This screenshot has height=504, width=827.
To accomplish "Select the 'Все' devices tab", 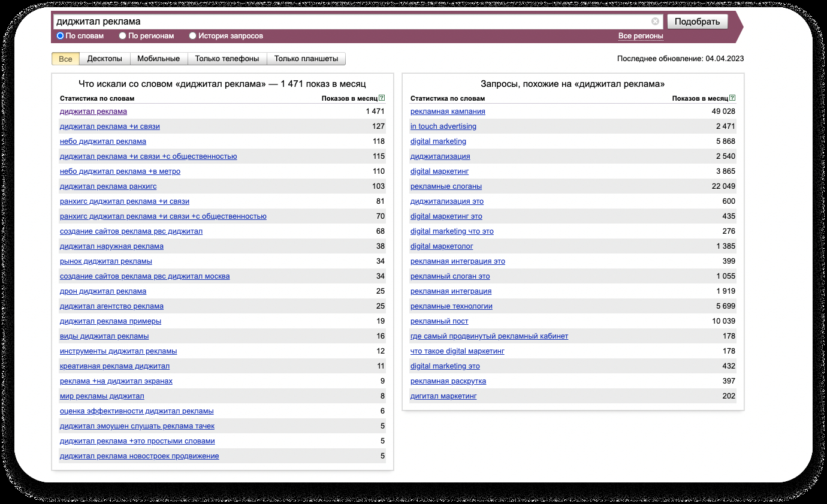I will (x=65, y=59).
